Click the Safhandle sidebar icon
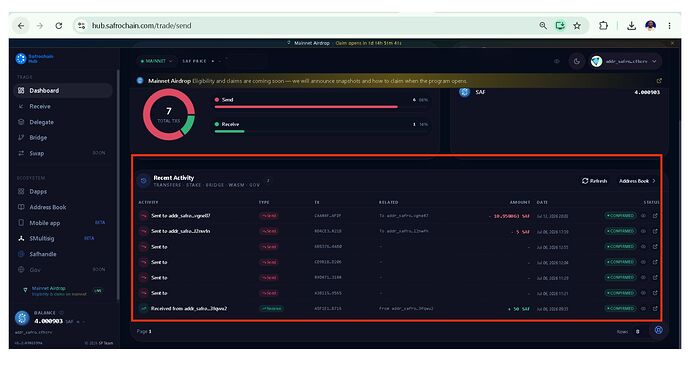Image resolution: width=690 pixels, height=388 pixels. (21, 254)
